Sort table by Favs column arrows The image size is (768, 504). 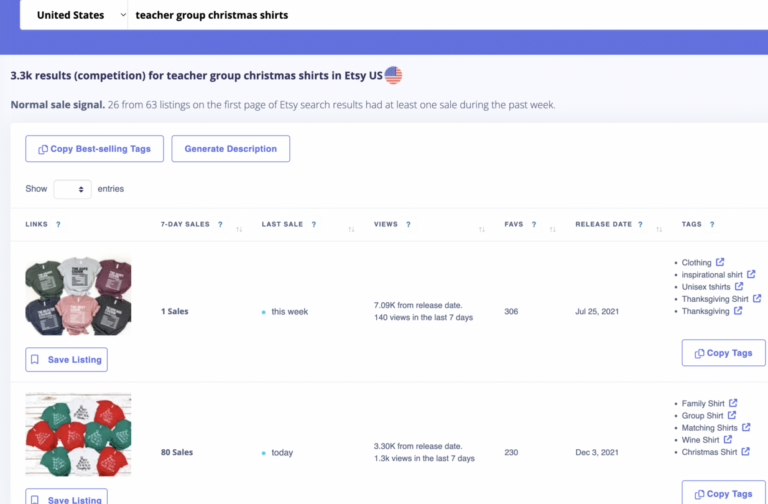pyautogui.click(x=554, y=229)
